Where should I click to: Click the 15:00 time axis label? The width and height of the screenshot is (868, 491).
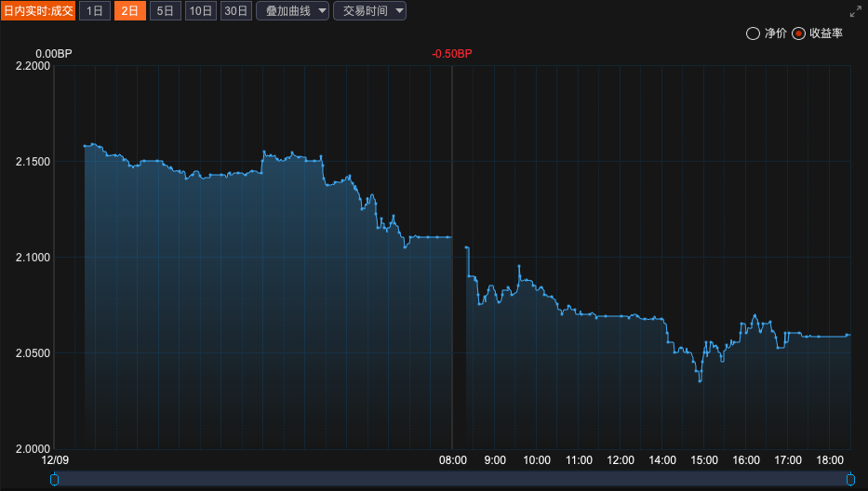click(704, 460)
